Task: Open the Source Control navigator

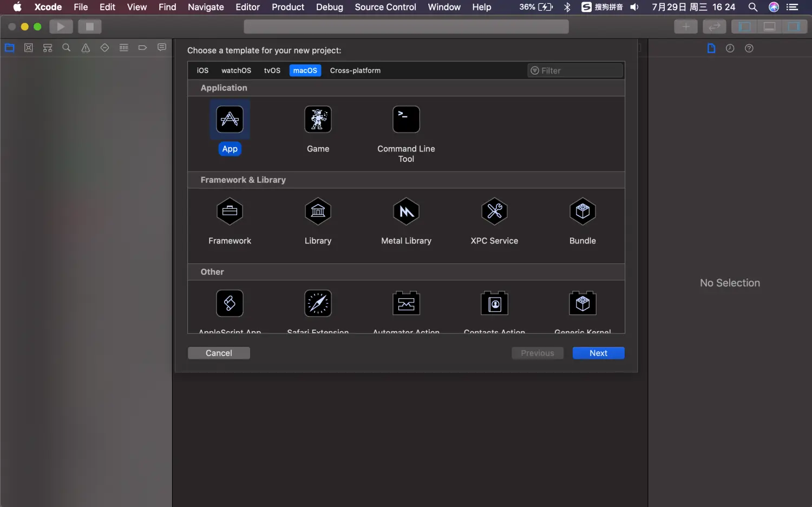Action: (29, 48)
